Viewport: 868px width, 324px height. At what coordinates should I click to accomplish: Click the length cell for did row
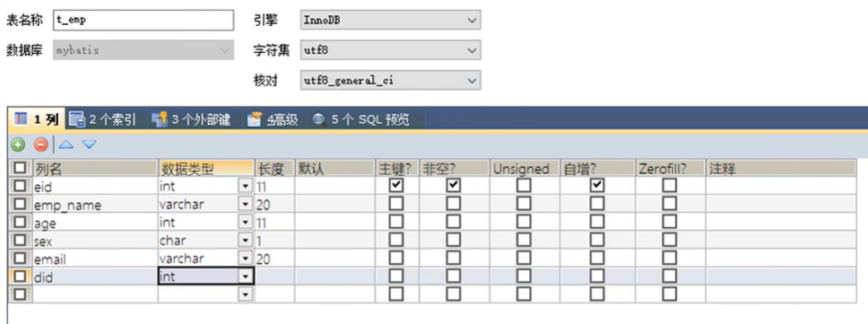click(x=274, y=276)
